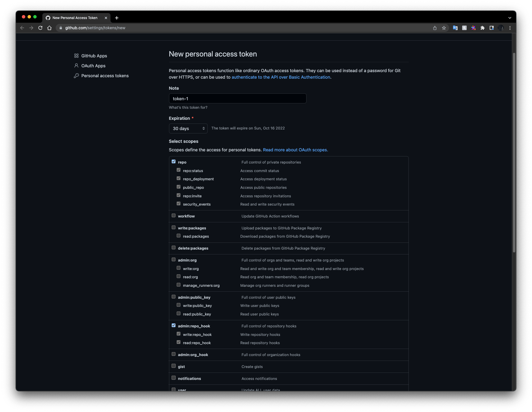Click the Extensions puzzle piece icon
Viewport: 532px width, 412px height.
tap(483, 28)
